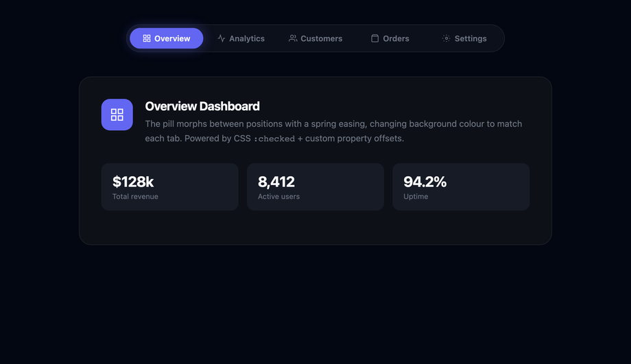This screenshot has height=364, width=631.
Task: Click the pulse icon beside Analytics
Action: (222, 38)
